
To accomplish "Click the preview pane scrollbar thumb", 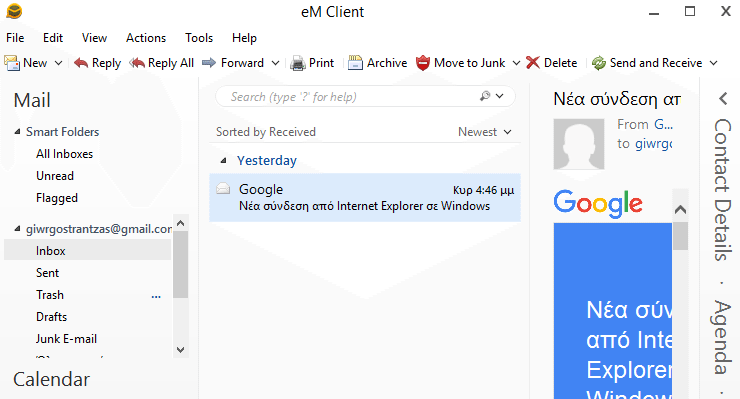I will click(x=680, y=236).
